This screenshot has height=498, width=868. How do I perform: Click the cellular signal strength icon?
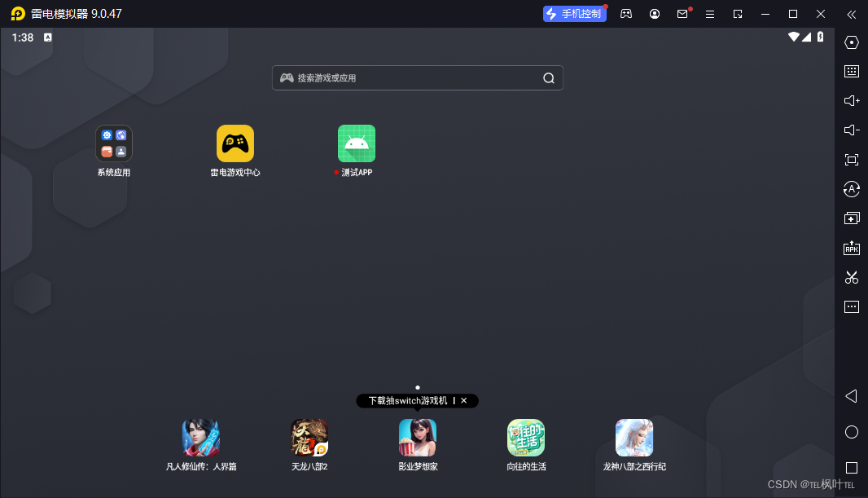tap(807, 37)
